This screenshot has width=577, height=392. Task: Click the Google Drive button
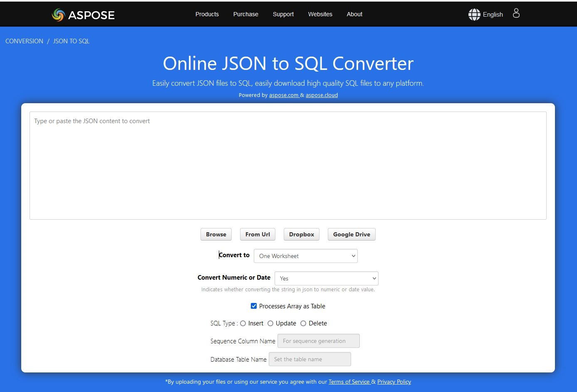tap(352, 234)
